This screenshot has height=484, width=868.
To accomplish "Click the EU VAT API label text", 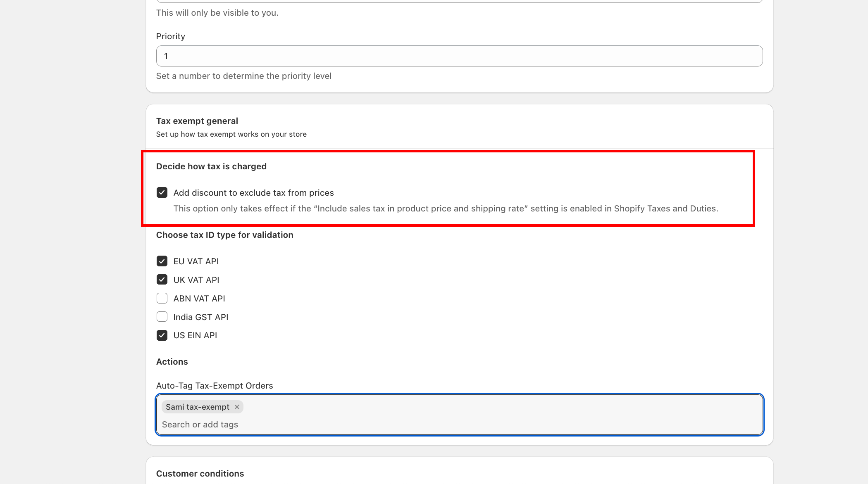I will [196, 261].
